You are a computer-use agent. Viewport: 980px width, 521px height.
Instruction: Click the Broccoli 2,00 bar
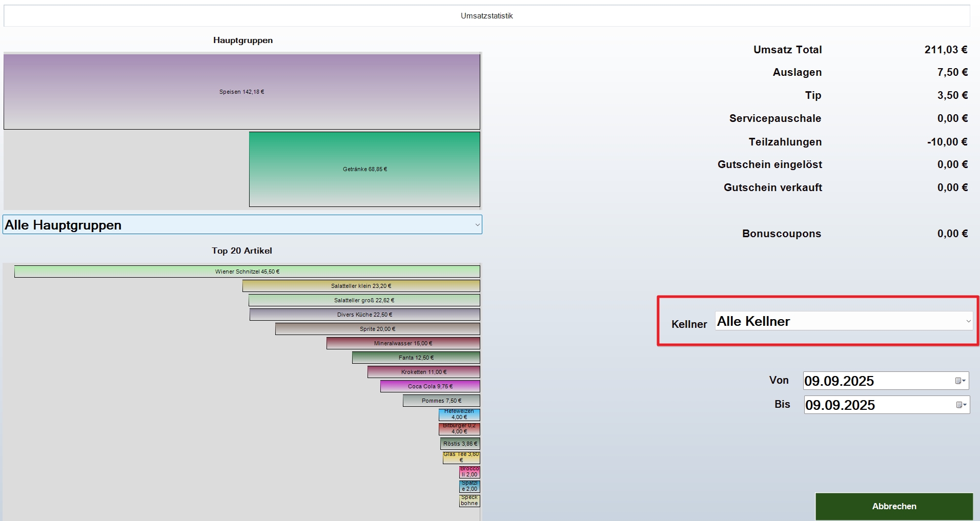pos(469,472)
